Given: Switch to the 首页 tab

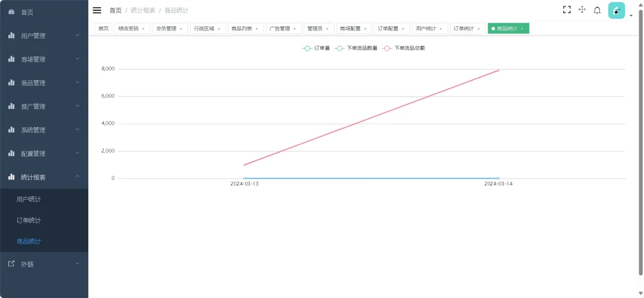Looking at the screenshot, I should pyautogui.click(x=104, y=29).
